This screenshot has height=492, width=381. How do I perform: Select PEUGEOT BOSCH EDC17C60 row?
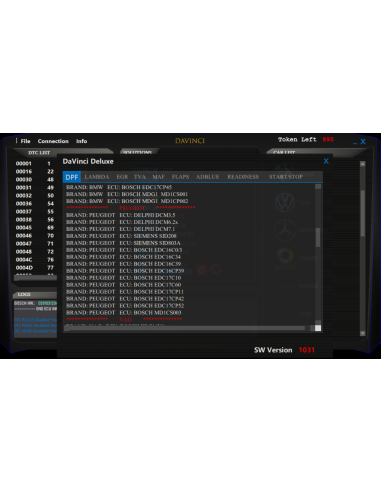[x=123, y=285]
